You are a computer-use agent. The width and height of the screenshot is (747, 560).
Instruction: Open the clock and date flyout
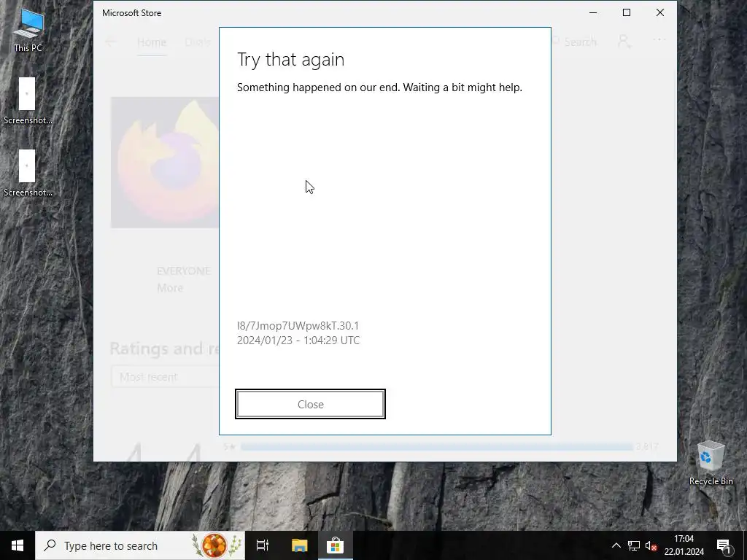[684, 545]
